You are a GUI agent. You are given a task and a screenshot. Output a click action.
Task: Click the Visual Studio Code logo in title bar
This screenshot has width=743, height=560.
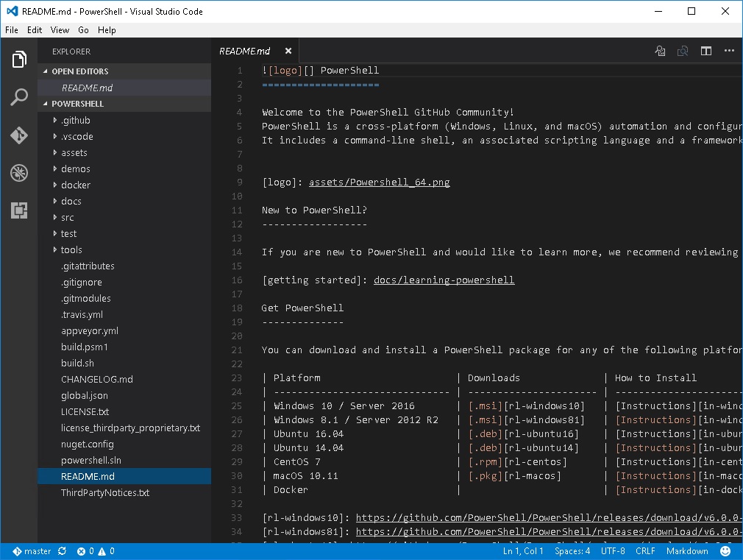[12, 11]
